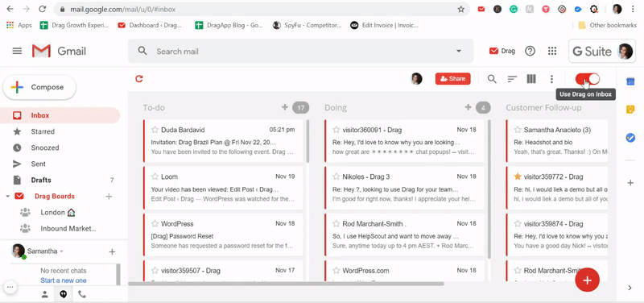
Task: Open the Grammarly extension icon
Action: click(x=514, y=9)
